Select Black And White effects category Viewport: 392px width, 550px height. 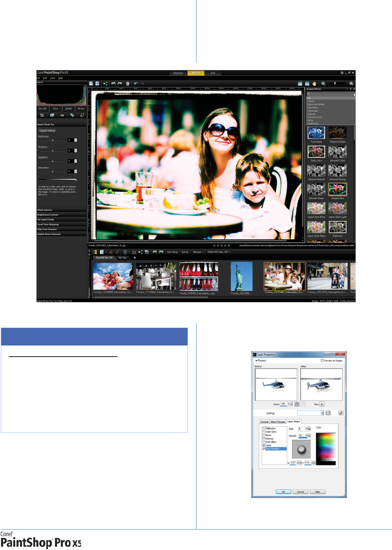[316, 104]
